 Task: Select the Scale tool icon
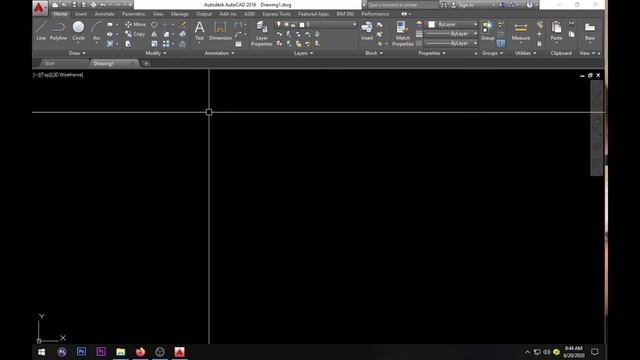click(x=154, y=43)
